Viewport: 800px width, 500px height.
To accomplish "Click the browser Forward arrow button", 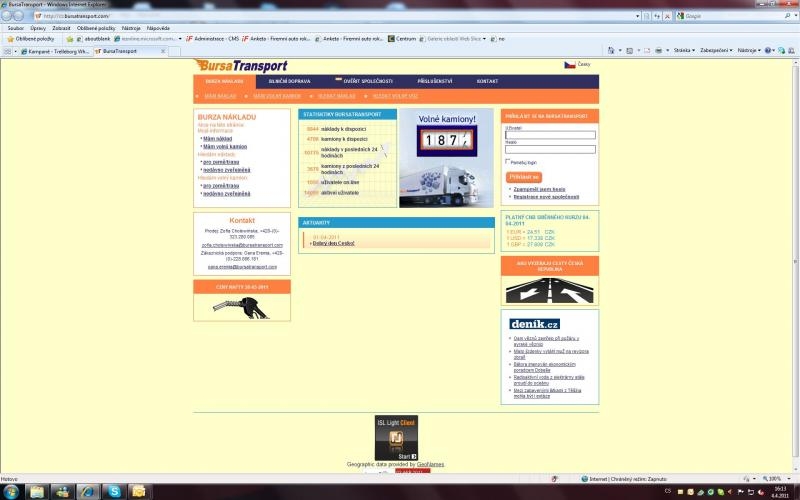I will tap(18, 16).
